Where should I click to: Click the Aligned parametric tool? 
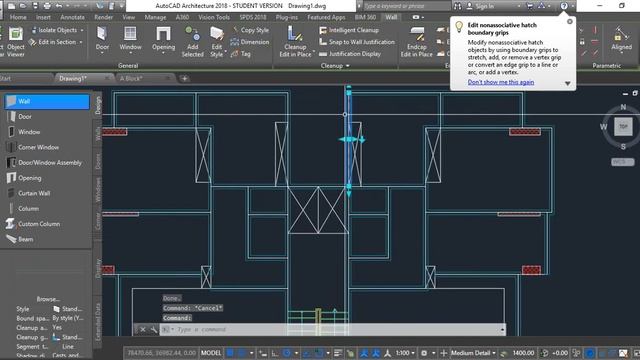point(621,39)
